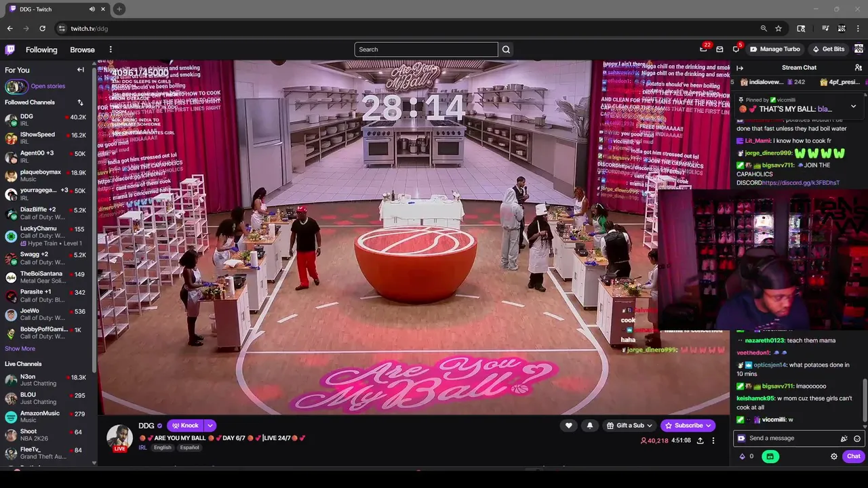Open the Twitch three-dot more menu
Viewport: 868px width, 488px height.
click(x=111, y=49)
